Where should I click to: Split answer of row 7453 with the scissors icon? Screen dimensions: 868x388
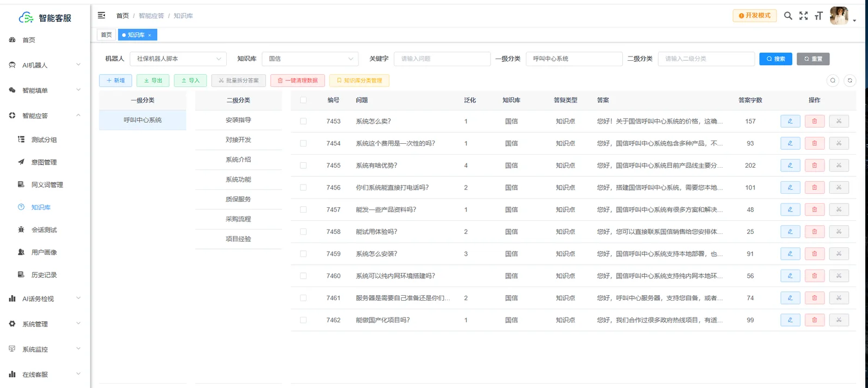coord(839,122)
